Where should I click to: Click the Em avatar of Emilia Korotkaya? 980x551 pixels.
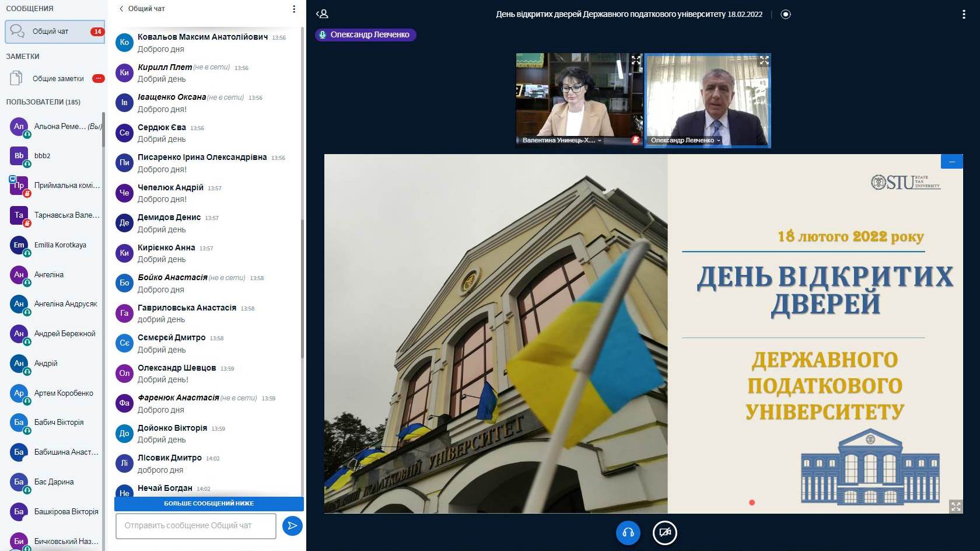(x=19, y=245)
